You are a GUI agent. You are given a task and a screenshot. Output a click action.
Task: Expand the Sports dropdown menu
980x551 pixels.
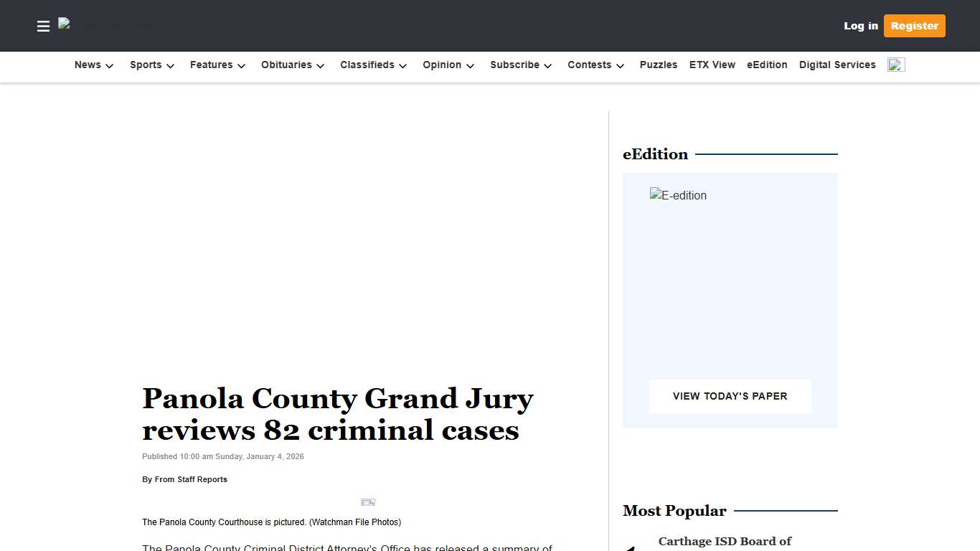coord(151,65)
